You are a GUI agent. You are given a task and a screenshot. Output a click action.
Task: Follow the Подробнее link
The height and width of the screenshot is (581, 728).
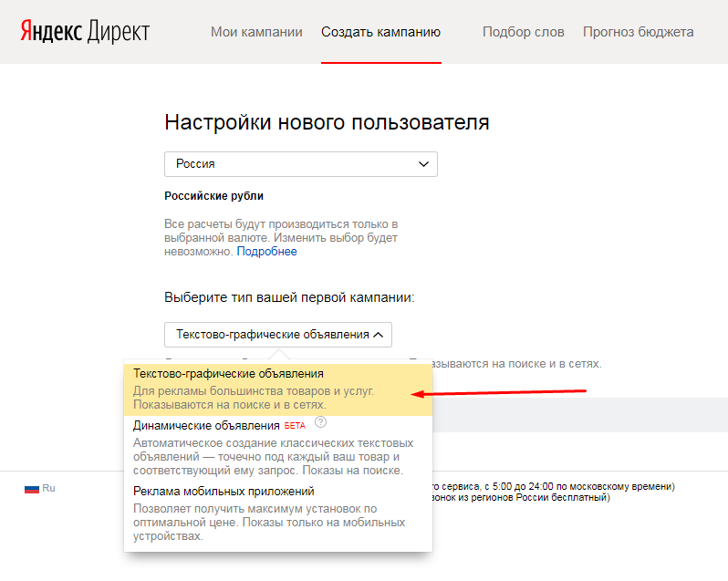click(267, 252)
